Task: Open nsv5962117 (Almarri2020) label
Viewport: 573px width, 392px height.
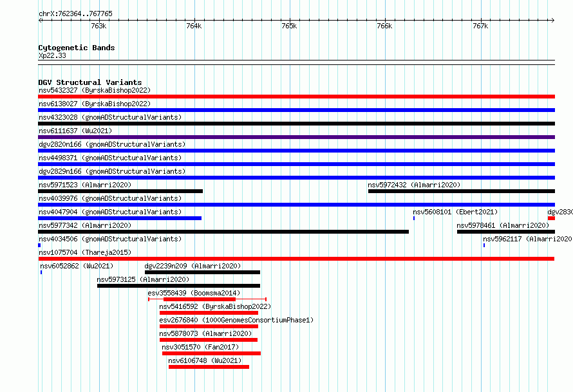Action: point(528,239)
